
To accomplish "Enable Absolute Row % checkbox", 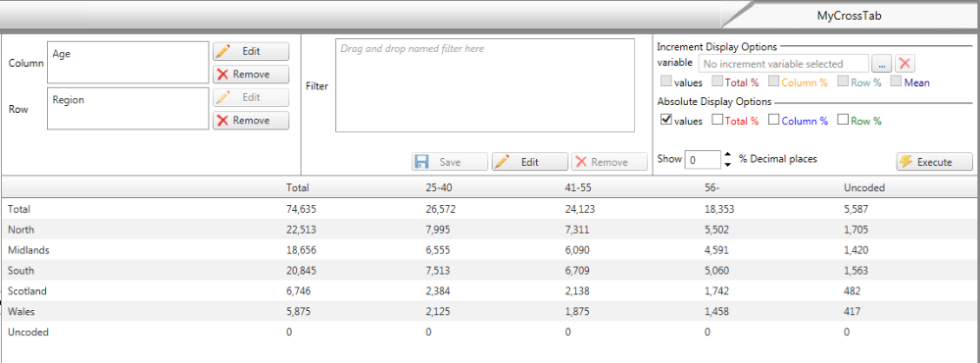I will click(x=843, y=120).
